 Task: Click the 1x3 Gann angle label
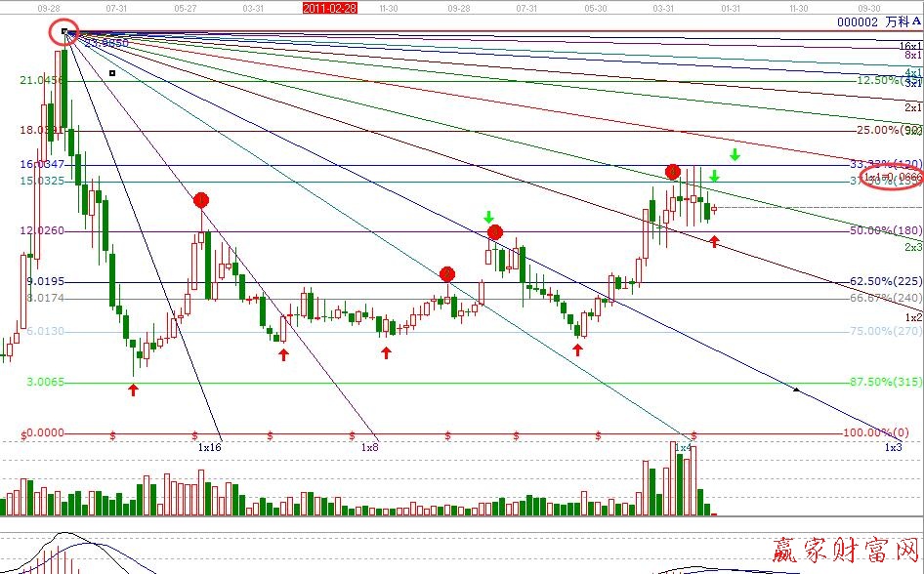click(x=892, y=446)
